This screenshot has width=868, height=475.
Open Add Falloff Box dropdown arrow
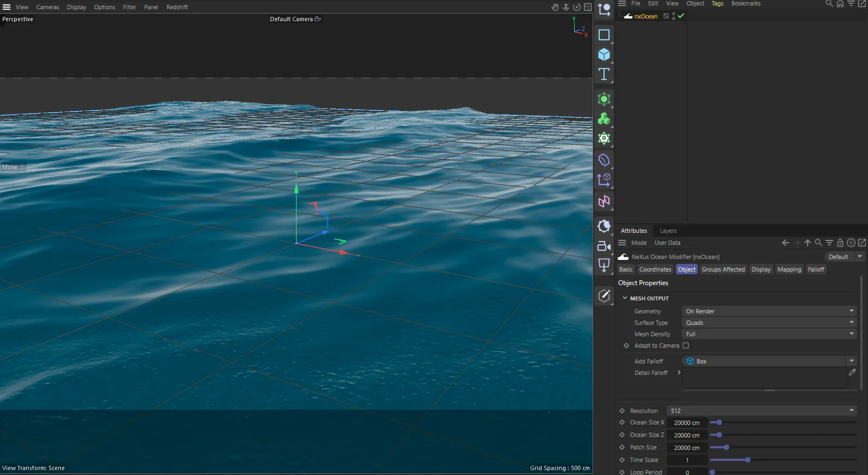(x=852, y=361)
